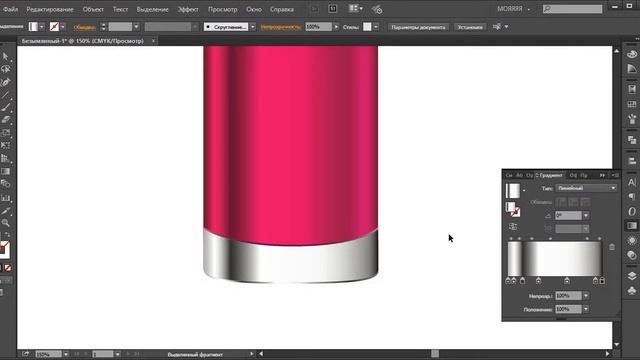Open the brush definition dropdown
Viewport: 640px width, 360px height.
tap(253, 27)
